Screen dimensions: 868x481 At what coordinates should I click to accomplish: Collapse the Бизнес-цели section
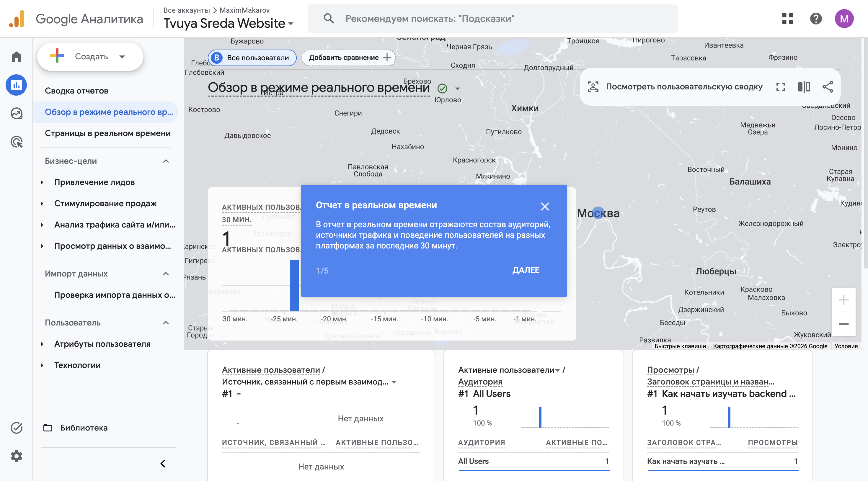click(x=166, y=161)
